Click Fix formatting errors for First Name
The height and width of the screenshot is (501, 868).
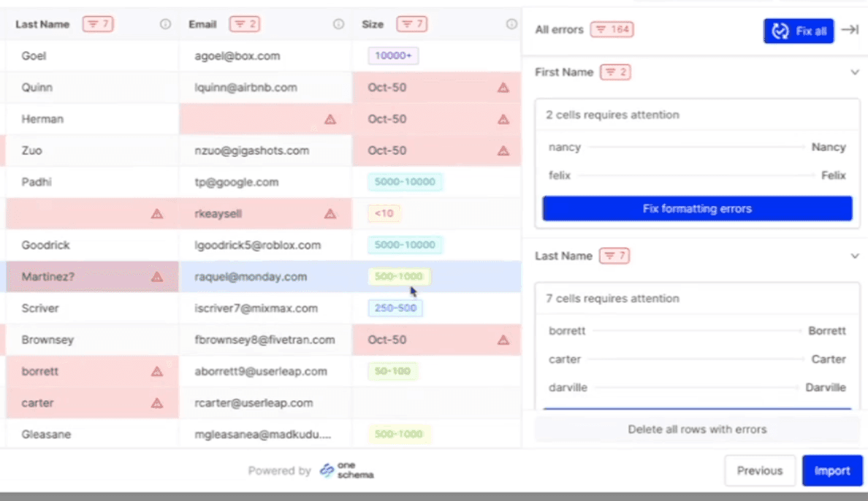click(x=698, y=209)
